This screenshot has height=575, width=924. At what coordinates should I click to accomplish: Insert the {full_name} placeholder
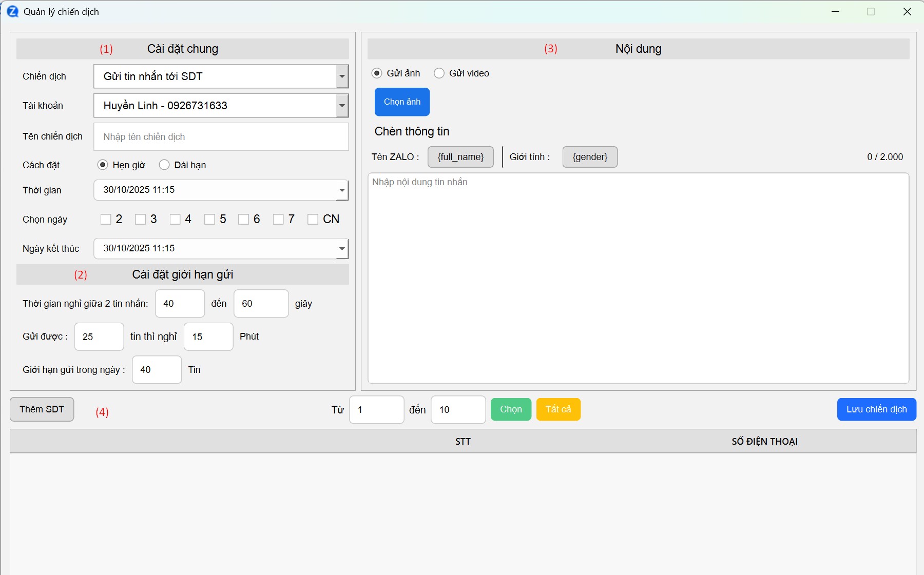coord(460,157)
